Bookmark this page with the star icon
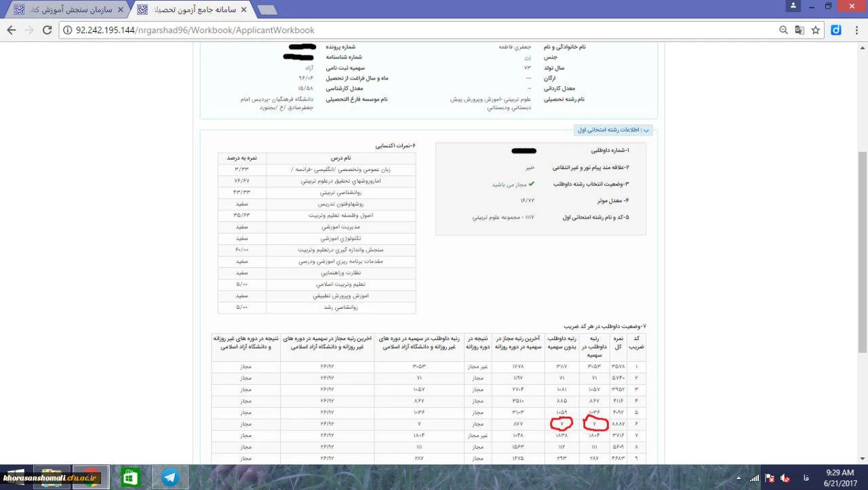This screenshot has width=868, height=490. 816,30
